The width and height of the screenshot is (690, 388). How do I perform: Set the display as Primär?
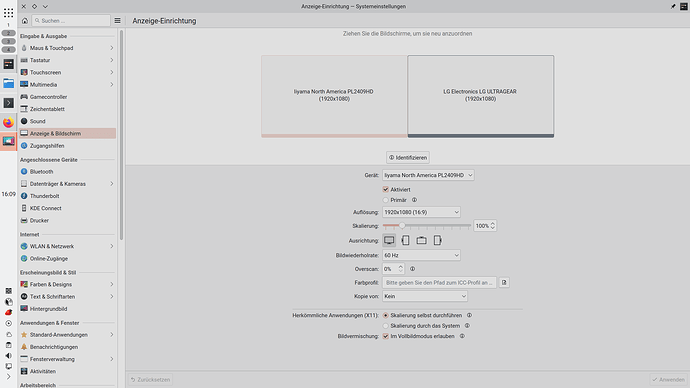[x=385, y=200]
